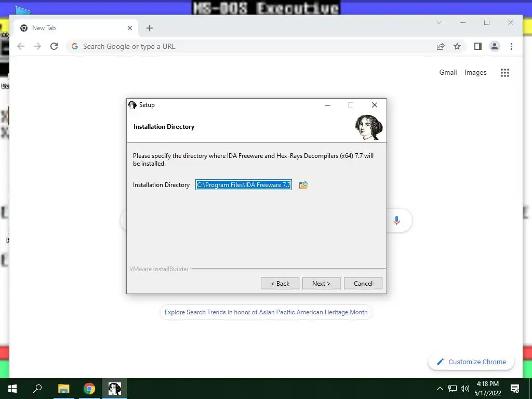
Task: Cancel the IDA setup wizard
Action: click(363, 283)
